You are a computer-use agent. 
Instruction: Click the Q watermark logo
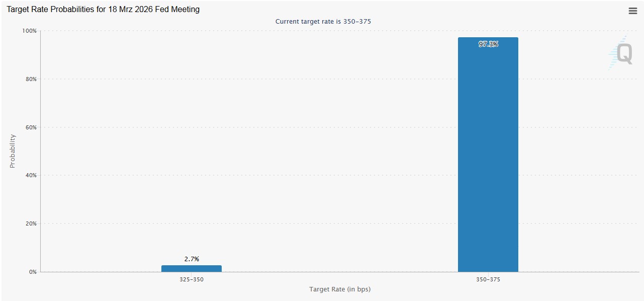click(623, 53)
